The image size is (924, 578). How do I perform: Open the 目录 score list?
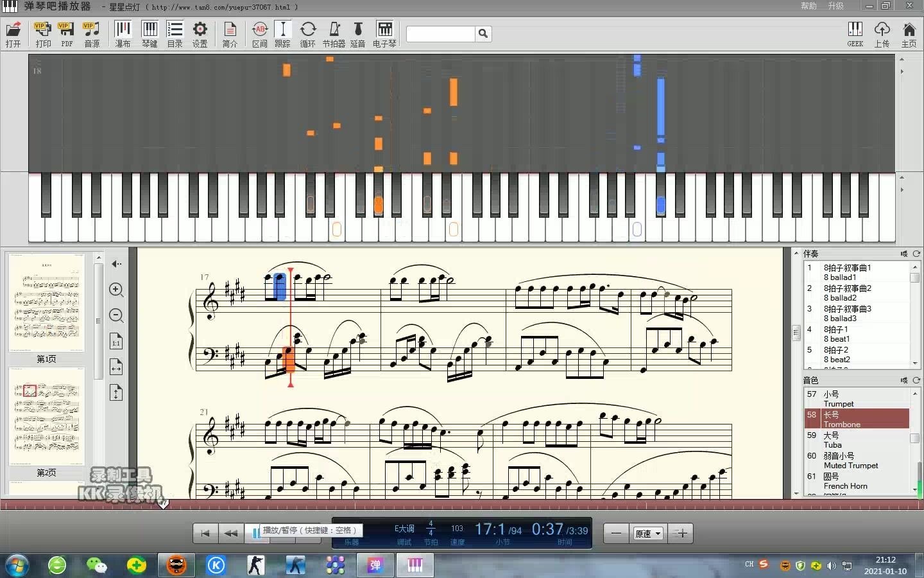point(175,34)
